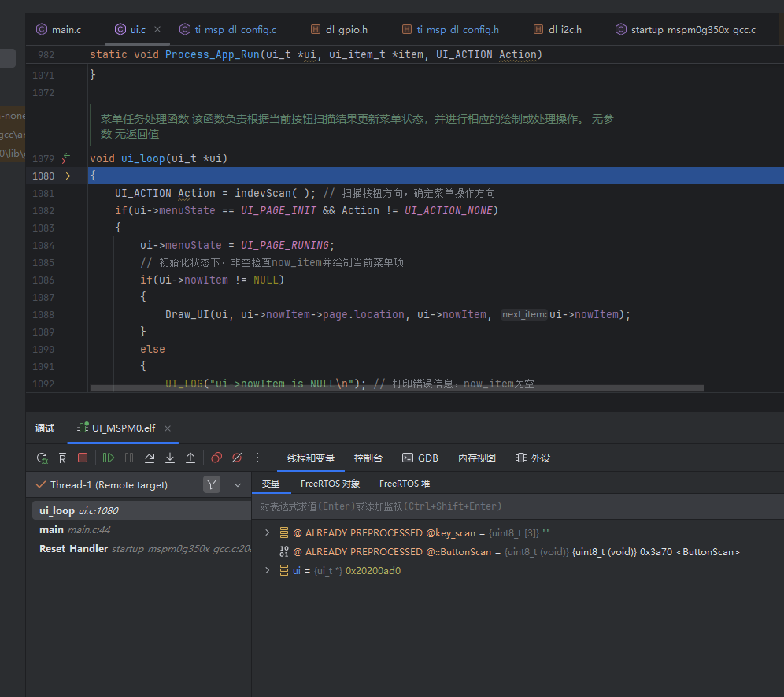This screenshot has width=784, height=697.
Task: Open the FreeRTOS 对象 subtab
Action: [x=330, y=484]
